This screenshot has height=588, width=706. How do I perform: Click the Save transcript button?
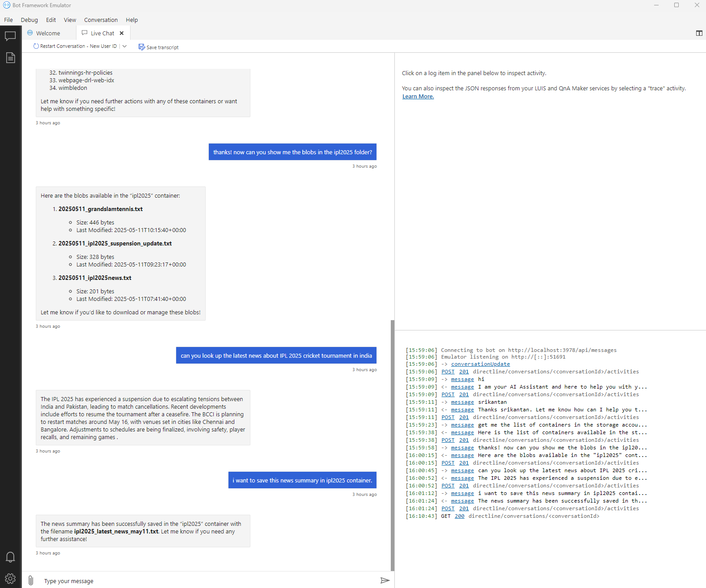tap(158, 47)
